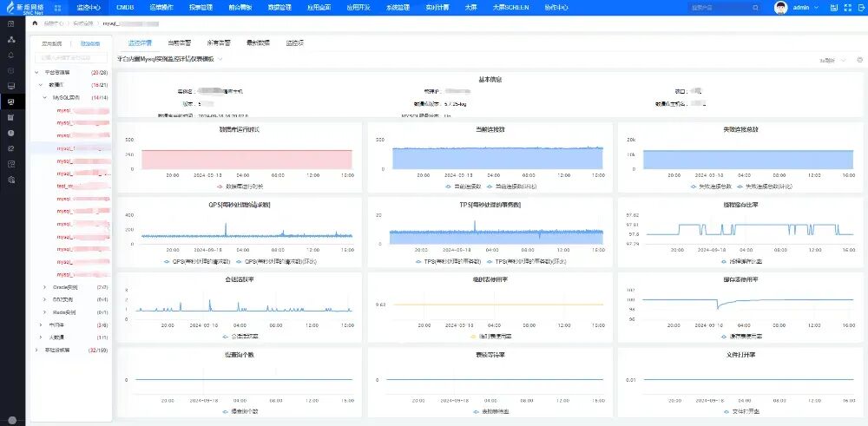Screen dimensions: 868x426
Task: Expand the 大数据 (1/1) tree node
Action: point(41,337)
